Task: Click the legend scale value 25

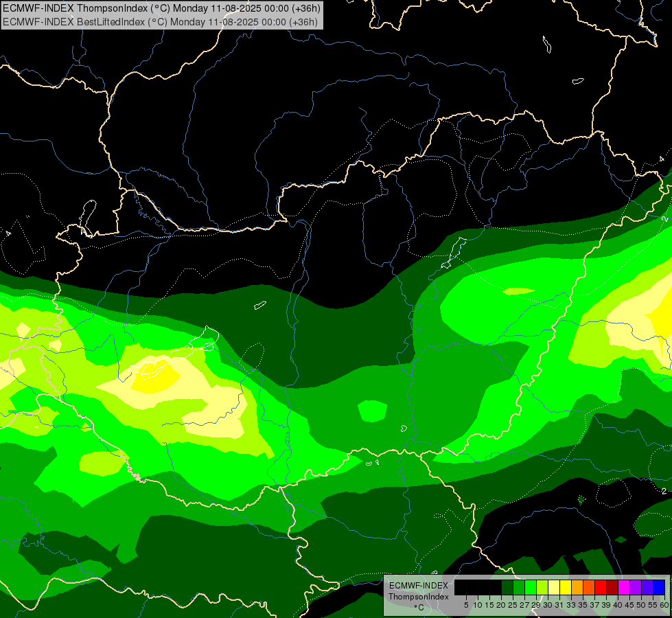Action: tap(513, 605)
